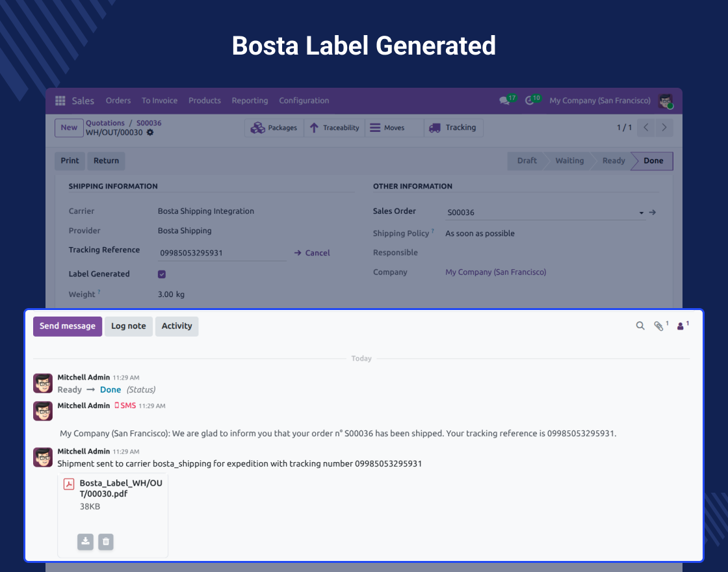Open the apps grid menu icon
This screenshot has width=728, height=572.
pos(60,101)
